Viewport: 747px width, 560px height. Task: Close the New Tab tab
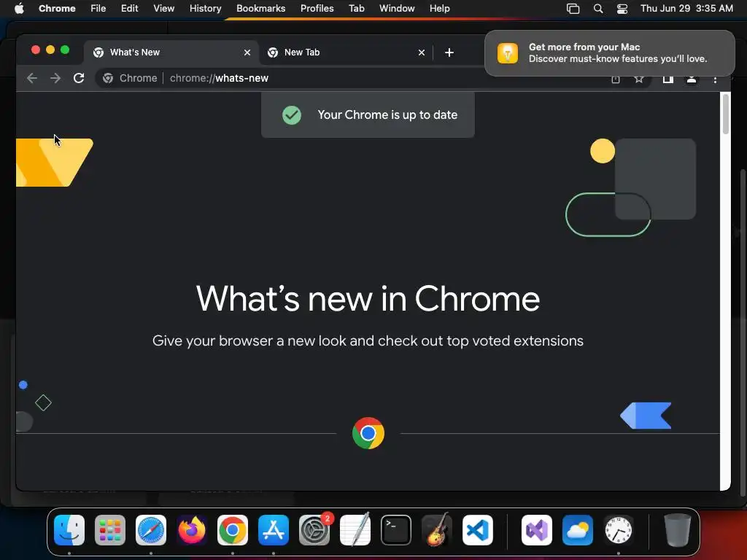pyautogui.click(x=422, y=52)
